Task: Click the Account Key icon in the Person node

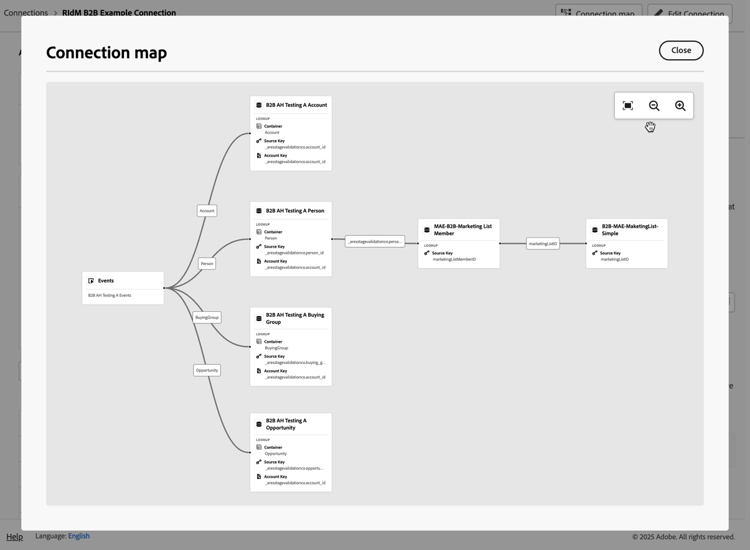Action: tap(259, 261)
